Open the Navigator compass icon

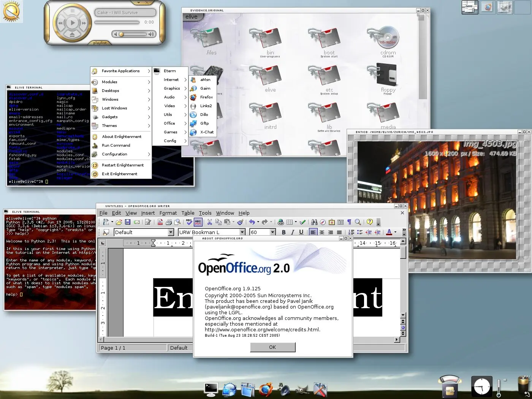[x=323, y=222]
